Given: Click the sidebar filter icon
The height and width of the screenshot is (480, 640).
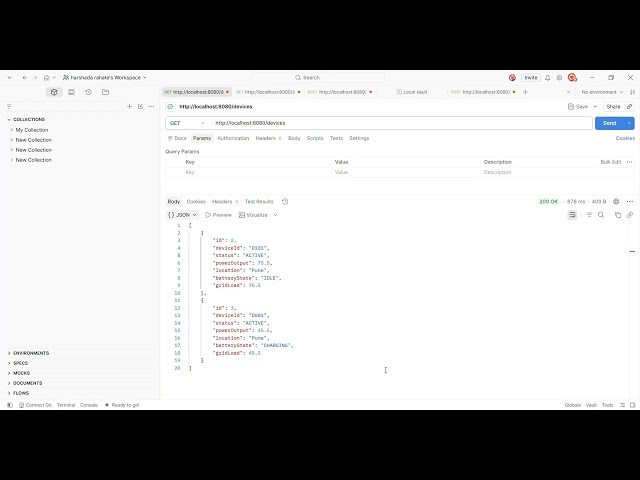Looking at the screenshot, I should pyautogui.click(x=9, y=107).
